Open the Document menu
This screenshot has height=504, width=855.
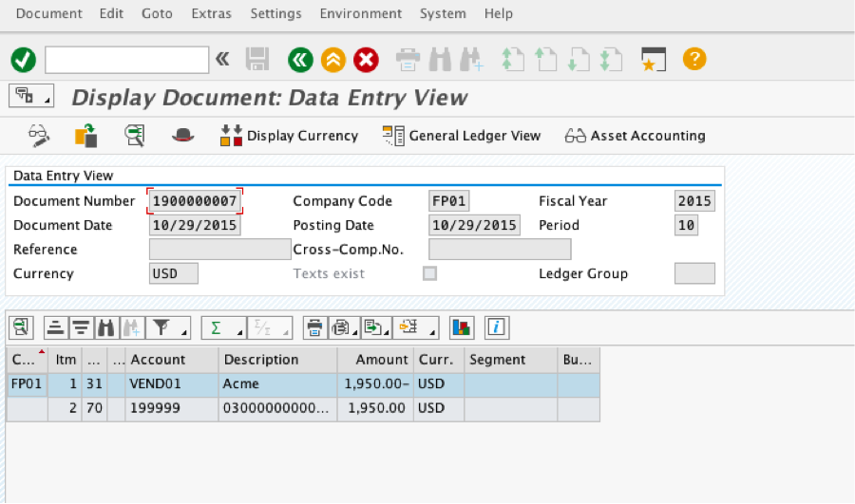tap(49, 13)
